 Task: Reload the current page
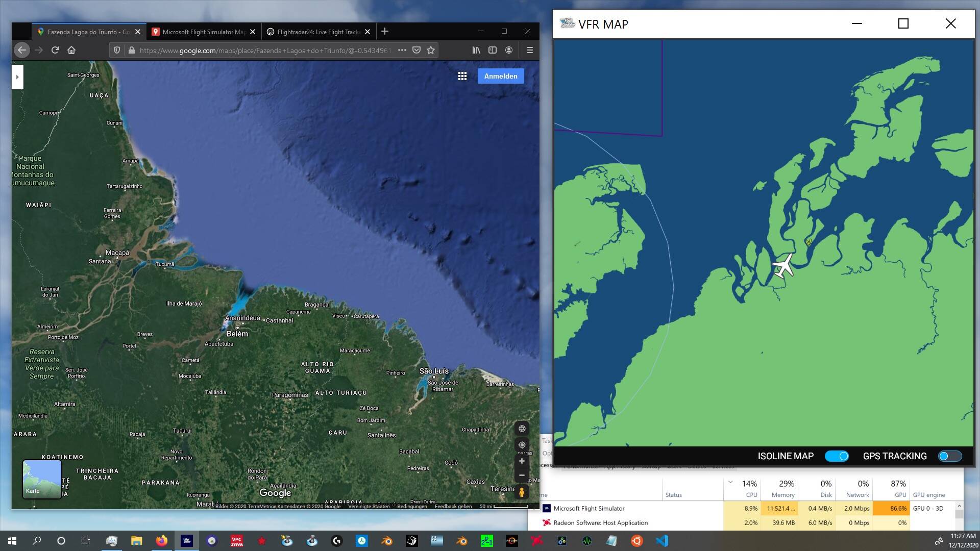coord(55,50)
